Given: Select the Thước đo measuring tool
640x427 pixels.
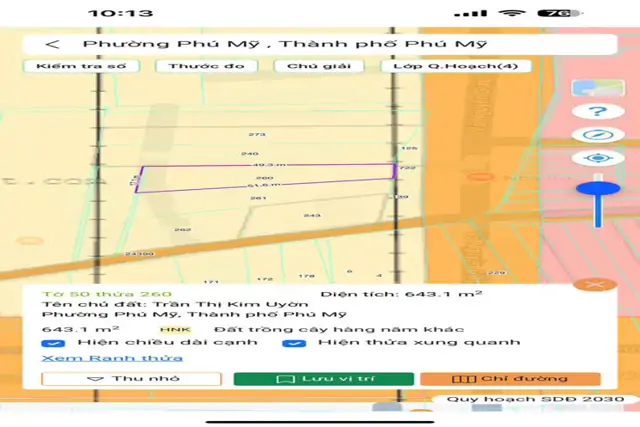Looking at the screenshot, I should (206, 66).
